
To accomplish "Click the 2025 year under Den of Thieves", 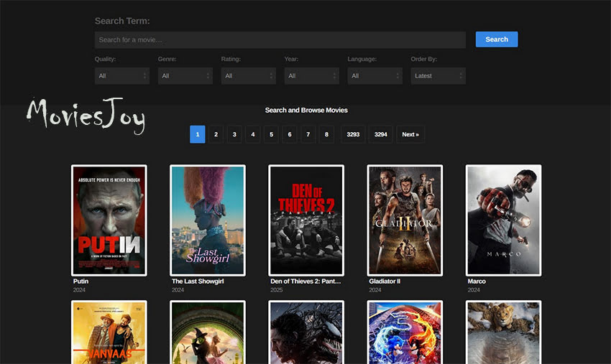I will click(x=276, y=290).
